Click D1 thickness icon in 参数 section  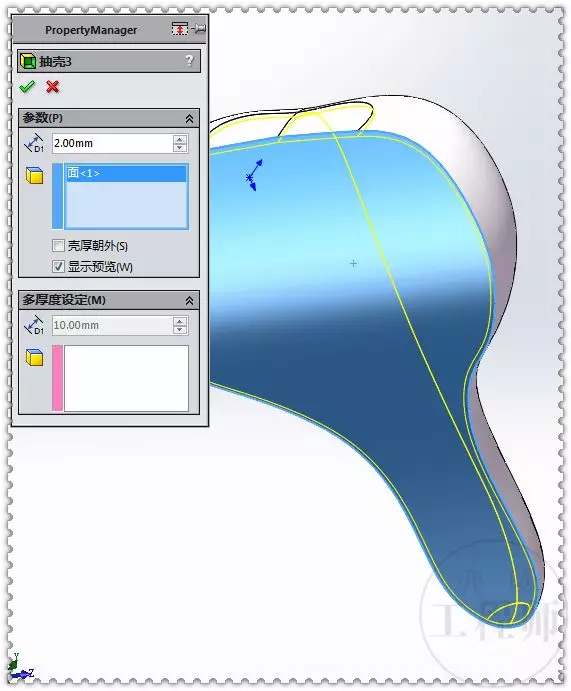pyautogui.click(x=34, y=143)
